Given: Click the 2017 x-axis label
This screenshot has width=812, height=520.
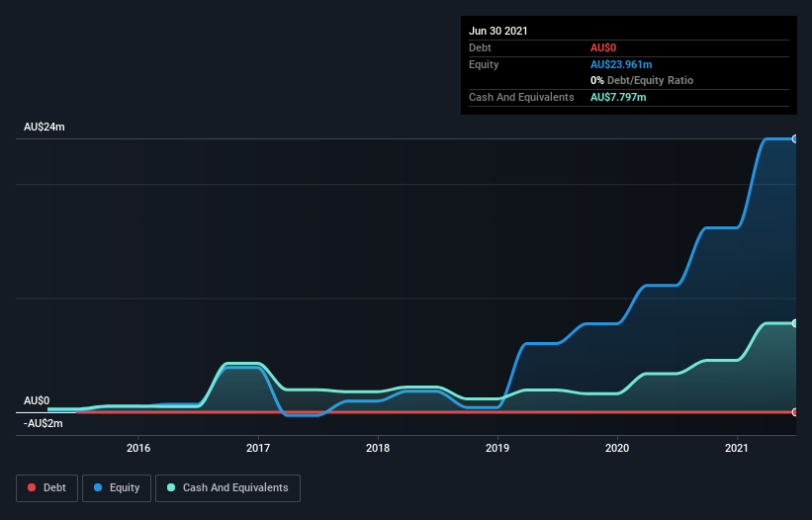Looking at the screenshot, I should pos(258,448).
